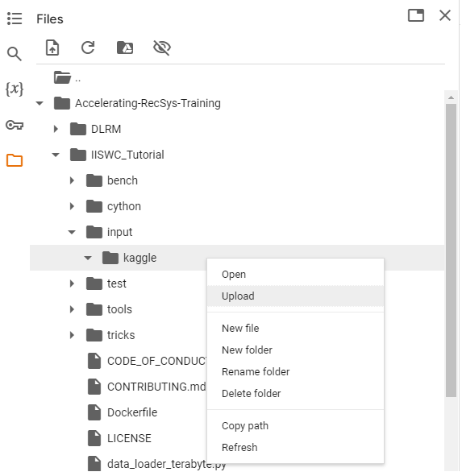Go up to parent directory folder
Screen dimensions: 462x476
point(67,77)
